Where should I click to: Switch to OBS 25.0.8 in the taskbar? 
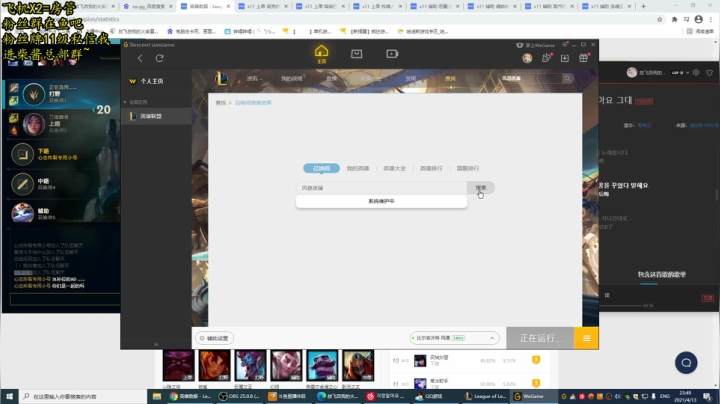coord(239,396)
